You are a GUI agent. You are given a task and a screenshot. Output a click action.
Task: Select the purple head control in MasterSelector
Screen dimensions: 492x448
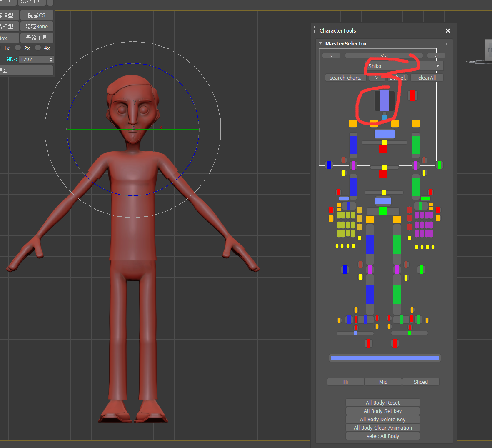(x=384, y=101)
